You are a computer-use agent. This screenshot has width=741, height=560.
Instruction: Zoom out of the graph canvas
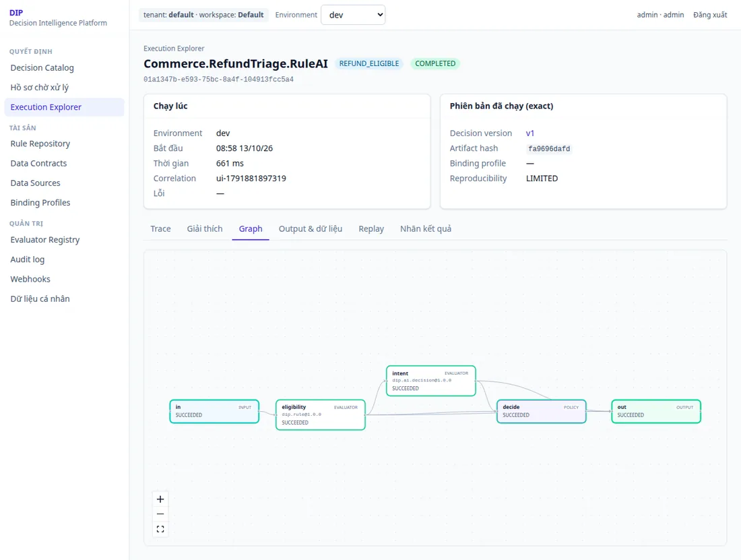(160, 514)
